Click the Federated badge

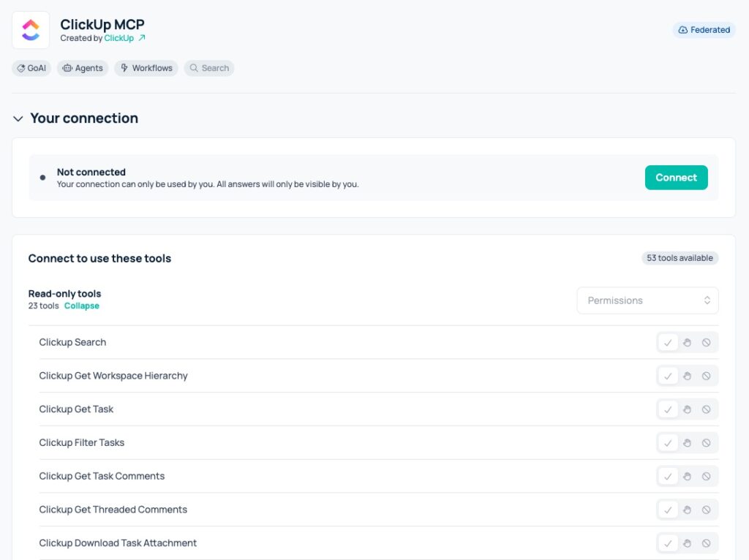704,29
